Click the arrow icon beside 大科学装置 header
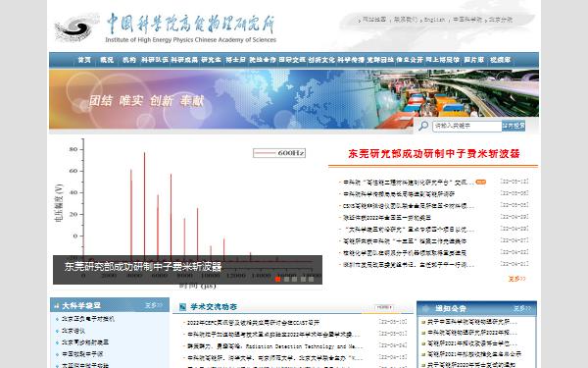 tap(57, 306)
